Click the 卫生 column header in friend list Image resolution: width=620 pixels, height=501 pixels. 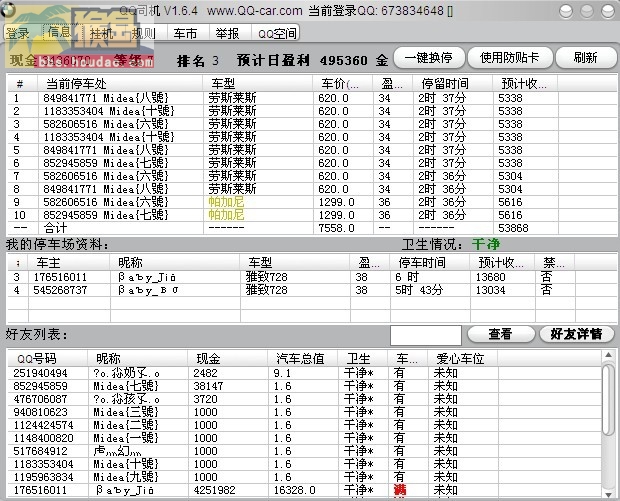(x=363, y=359)
